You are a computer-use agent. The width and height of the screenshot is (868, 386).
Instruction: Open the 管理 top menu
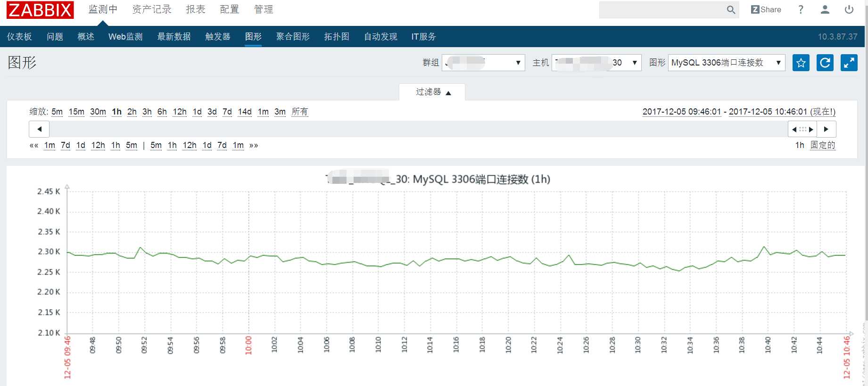click(x=264, y=9)
